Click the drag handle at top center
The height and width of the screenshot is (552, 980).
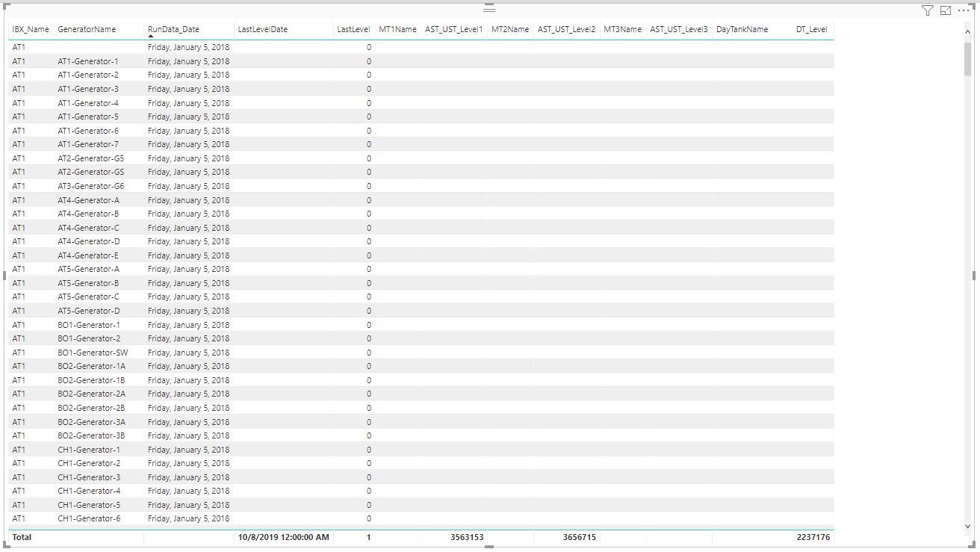(x=489, y=9)
